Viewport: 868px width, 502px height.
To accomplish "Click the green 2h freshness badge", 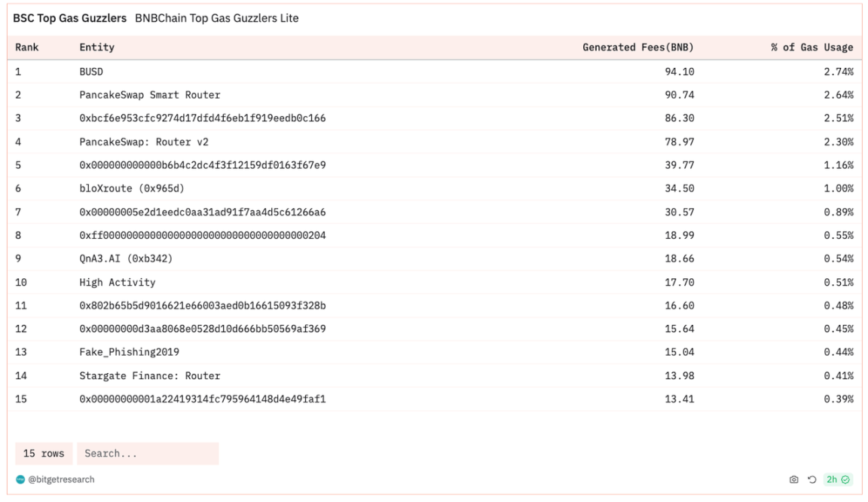I will (x=838, y=479).
